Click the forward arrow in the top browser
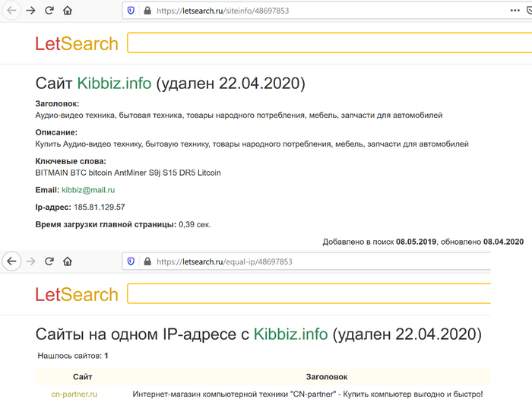The image size is (532, 412). coord(31,11)
